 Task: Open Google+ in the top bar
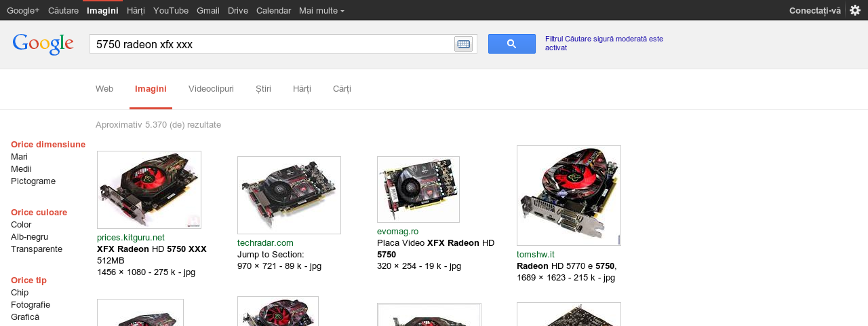click(x=23, y=10)
